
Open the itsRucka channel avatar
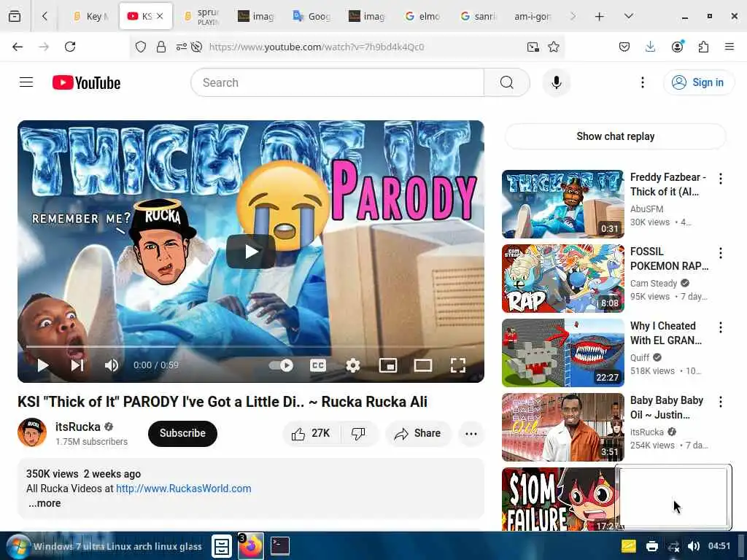(32, 432)
